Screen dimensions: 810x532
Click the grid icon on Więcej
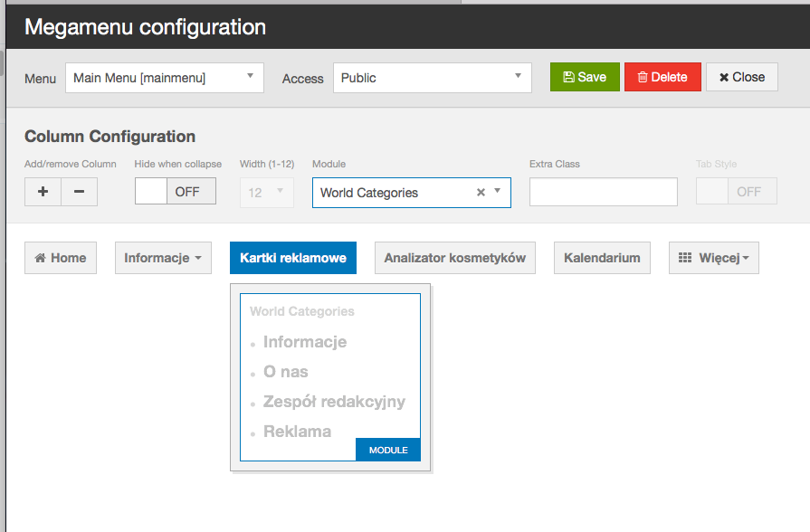[686, 258]
